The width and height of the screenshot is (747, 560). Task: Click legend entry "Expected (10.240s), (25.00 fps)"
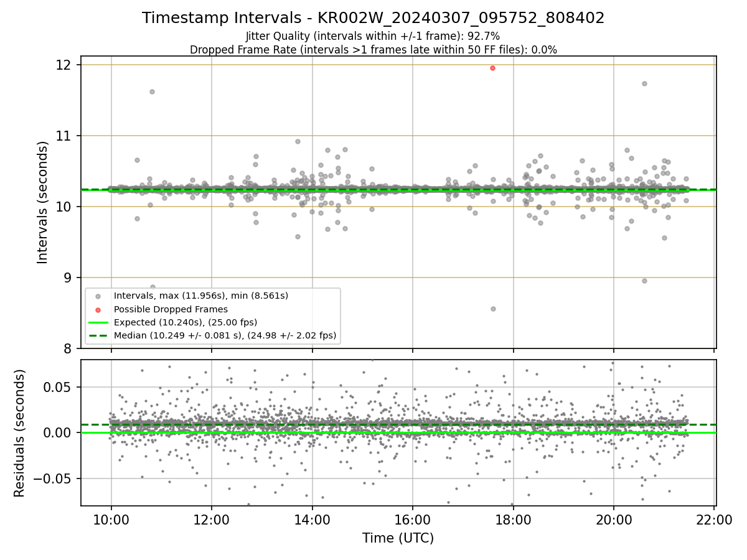point(186,322)
